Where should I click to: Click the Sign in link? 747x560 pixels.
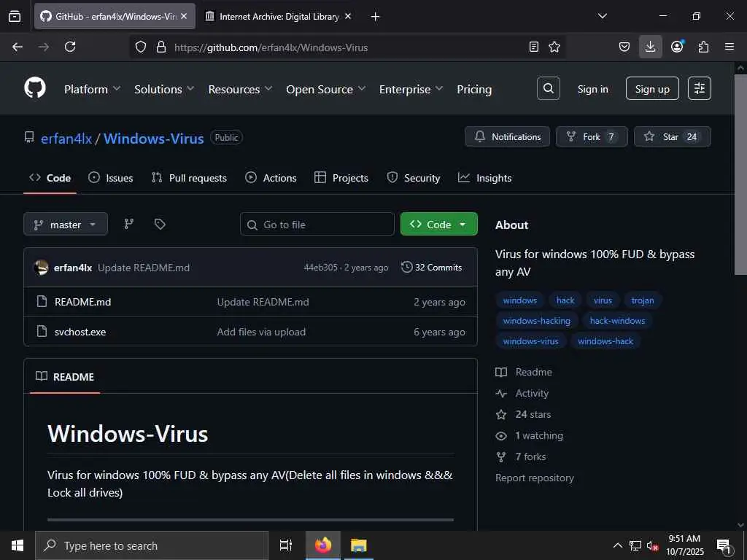(x=592, y=89)
